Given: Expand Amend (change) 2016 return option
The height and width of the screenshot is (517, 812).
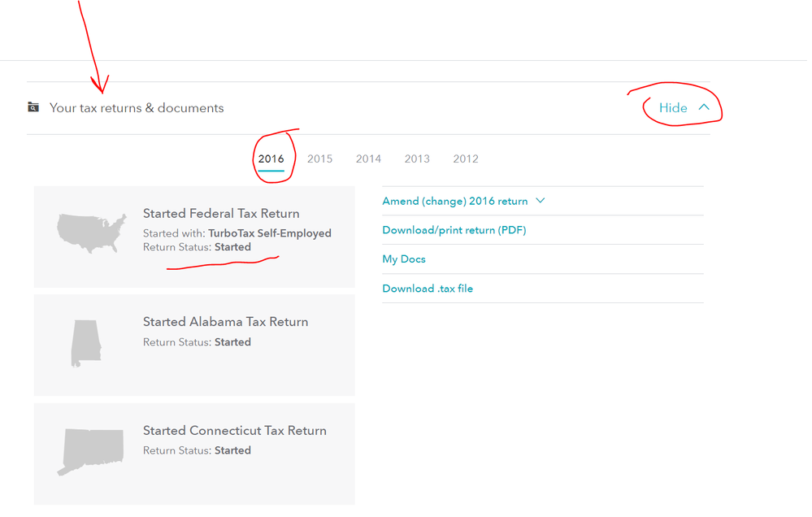Looking at the screenshot, I should (454, 201).
